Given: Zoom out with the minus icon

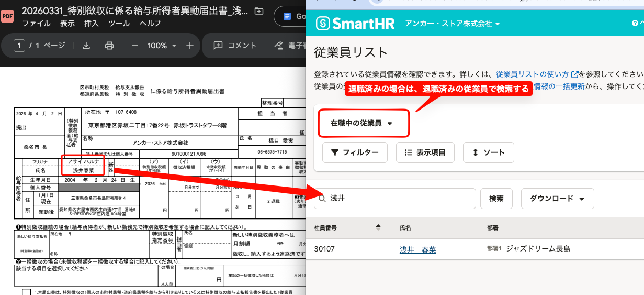Looking at the screenshot, I should tap(134, 46).
